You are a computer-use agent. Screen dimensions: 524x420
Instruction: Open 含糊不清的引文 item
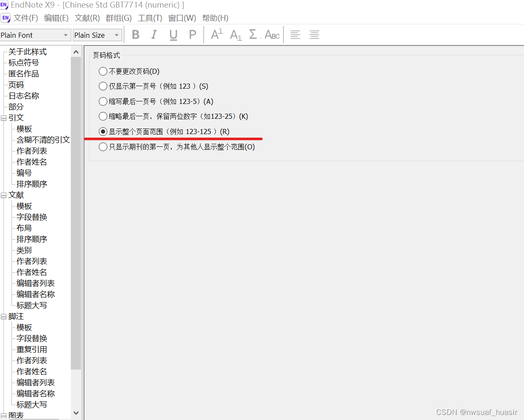pos(43,140)
